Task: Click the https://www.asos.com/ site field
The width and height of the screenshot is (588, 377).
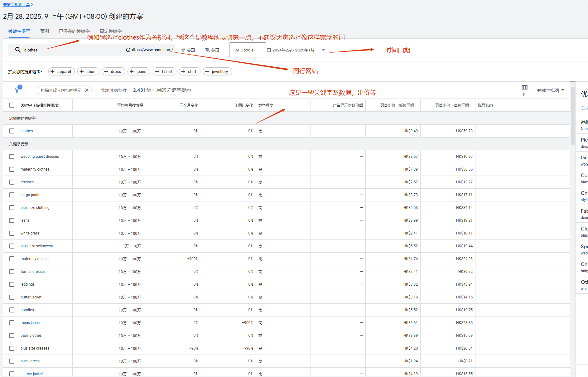Action: click(x=152, y=50)
